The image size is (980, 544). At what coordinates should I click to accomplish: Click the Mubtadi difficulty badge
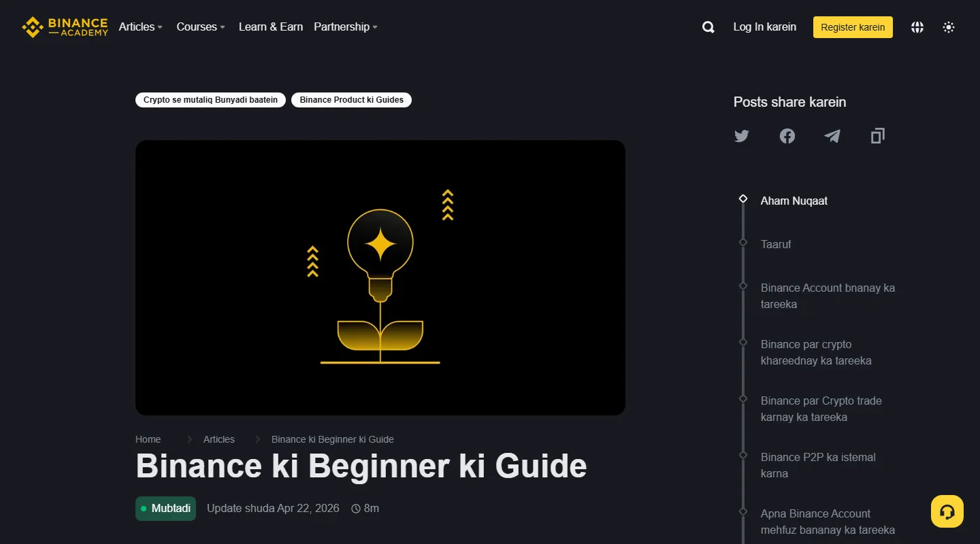tap(166, 509)
